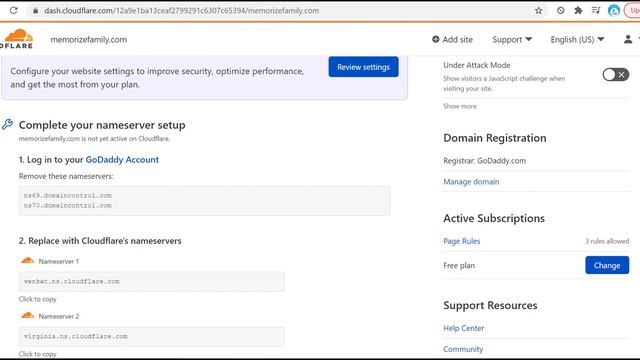The width and height of the screenshot is (640, 360).
Task: Toggle Under Attack Mode switch
Action: click(x=616, y=75)
